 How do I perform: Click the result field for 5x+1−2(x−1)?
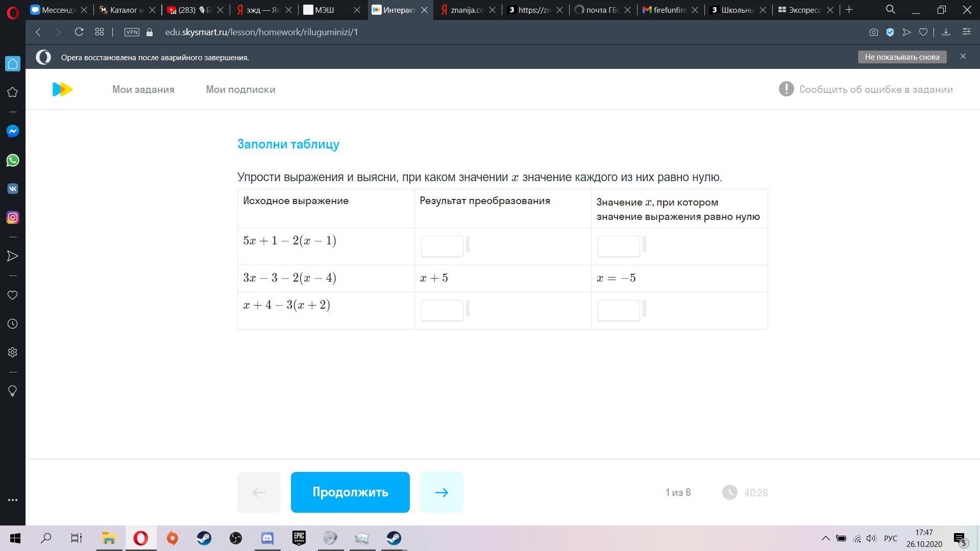point(442,246)
